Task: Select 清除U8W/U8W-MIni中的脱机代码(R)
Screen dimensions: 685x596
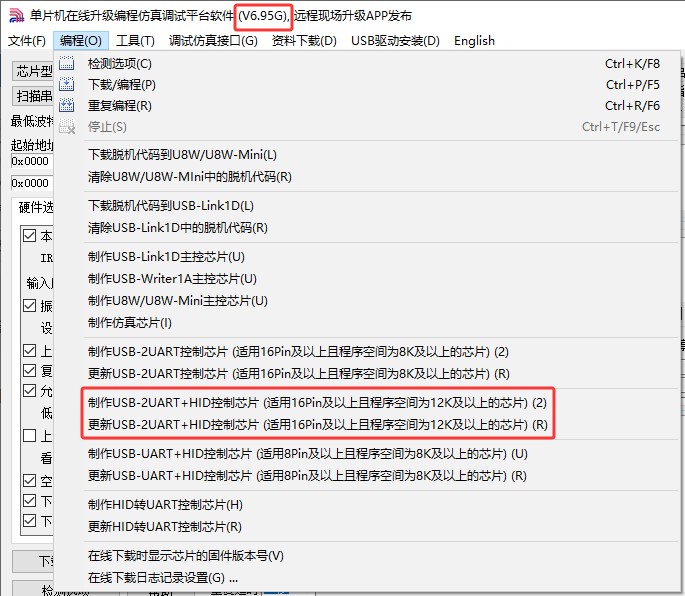Action: tap(367, 177)
